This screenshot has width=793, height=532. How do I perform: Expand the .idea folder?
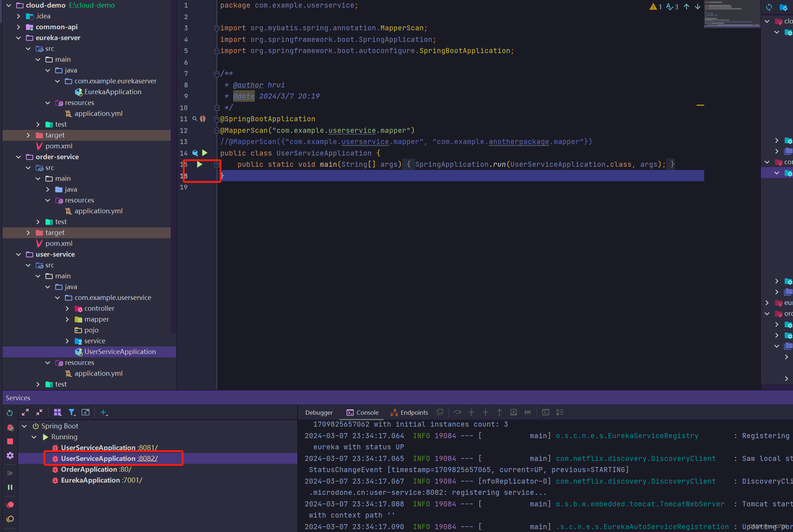pyautogui.click(x=18, y=16)
